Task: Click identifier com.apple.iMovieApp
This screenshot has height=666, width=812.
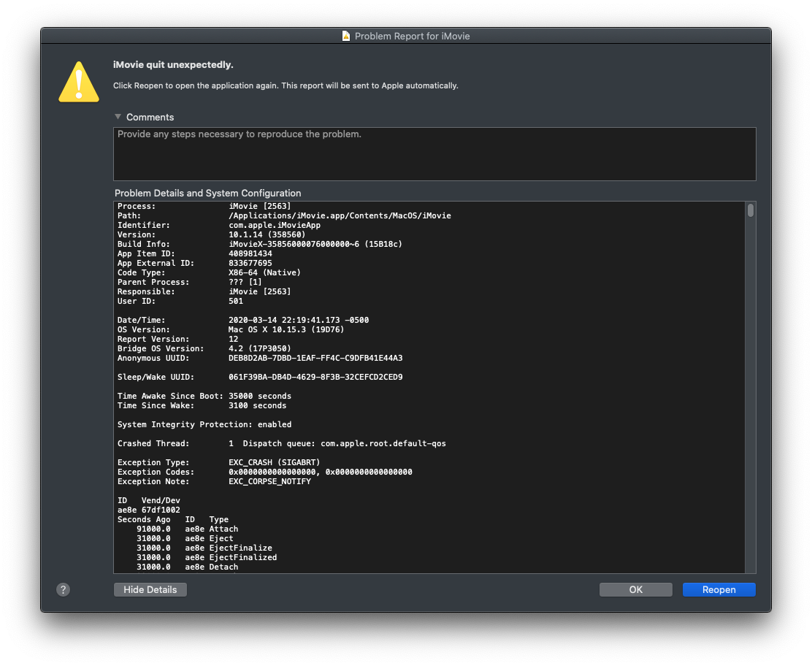Action: tap(275, 225)
